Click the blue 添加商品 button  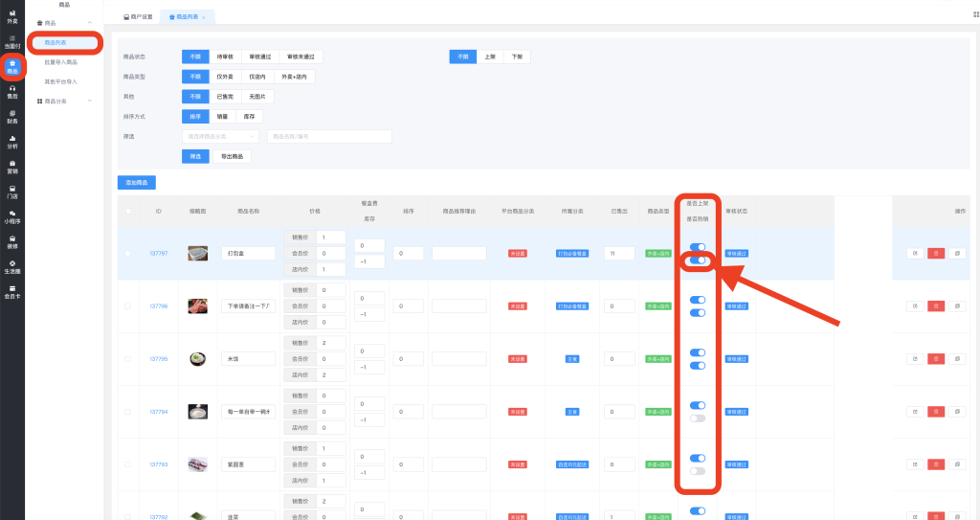[136, 182]
